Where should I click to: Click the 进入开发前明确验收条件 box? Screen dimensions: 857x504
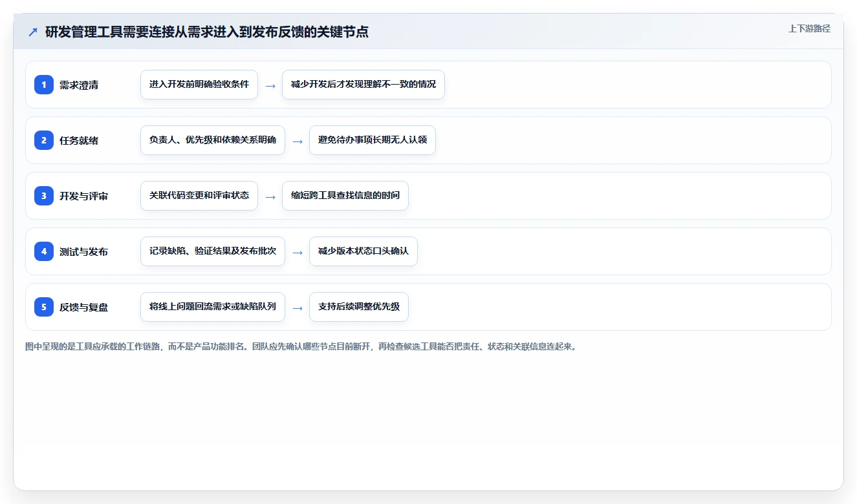pyautogui.click(x=199, y=85)
